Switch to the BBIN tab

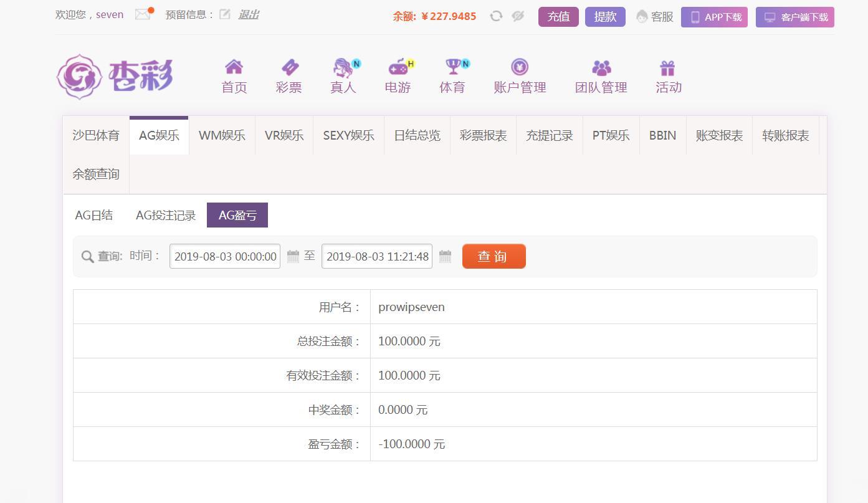pyautogui.click(x=663, y=135)
